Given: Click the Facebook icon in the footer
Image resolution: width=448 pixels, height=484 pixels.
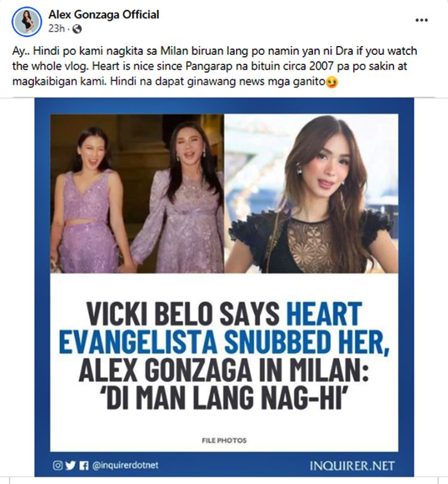Looking at the screenshot, I should point(84,465).
